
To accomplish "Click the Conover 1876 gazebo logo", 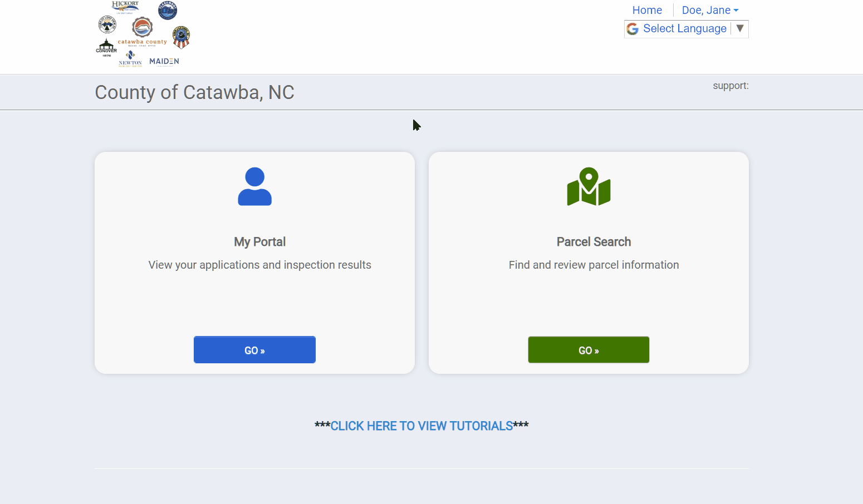I will 107,46.
